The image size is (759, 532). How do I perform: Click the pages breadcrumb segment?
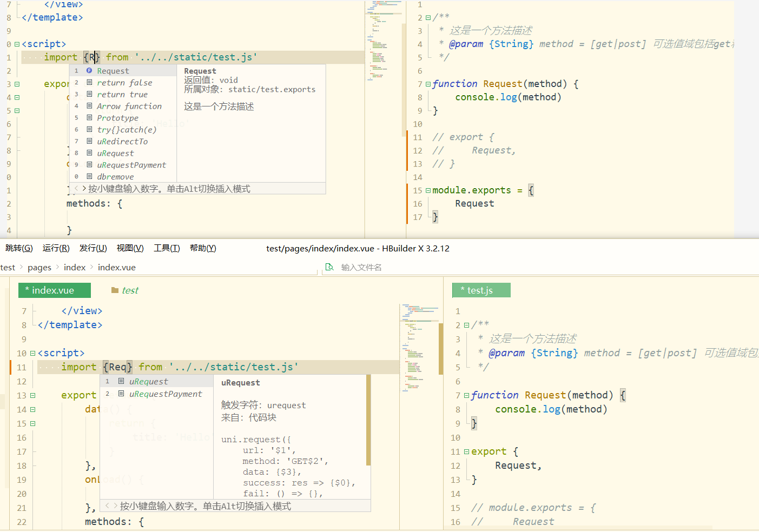39,267
